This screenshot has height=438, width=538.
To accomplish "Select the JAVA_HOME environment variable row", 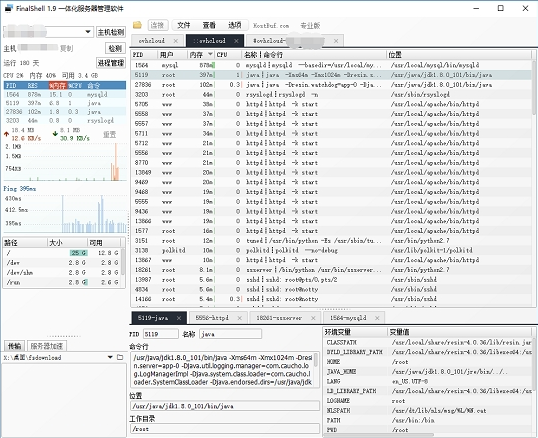I will tap(428, 371).
